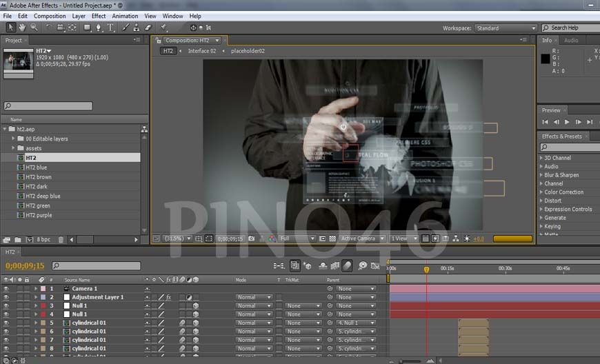Image resolution: width=600 pixels, height=364 pixels.
Task: Toggle mask and shape path visibility
Action: pos(209,239)
